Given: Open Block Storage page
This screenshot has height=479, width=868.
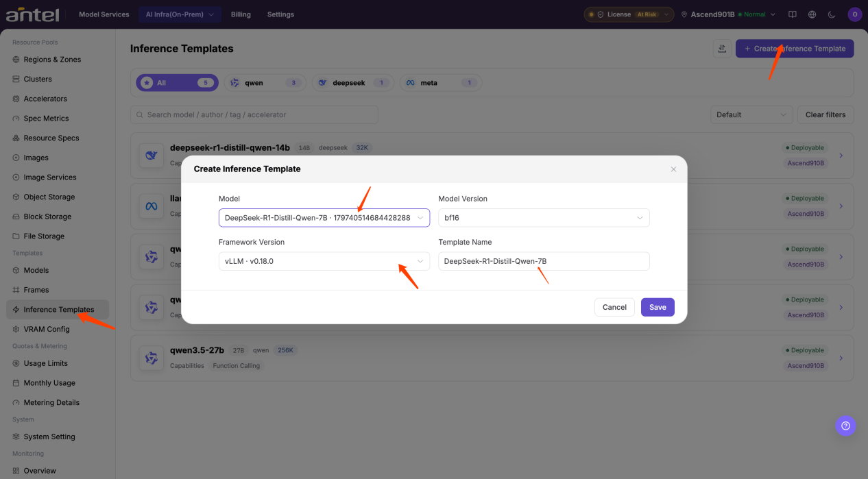Looking at the screenshot, I should tap(58, 217).
